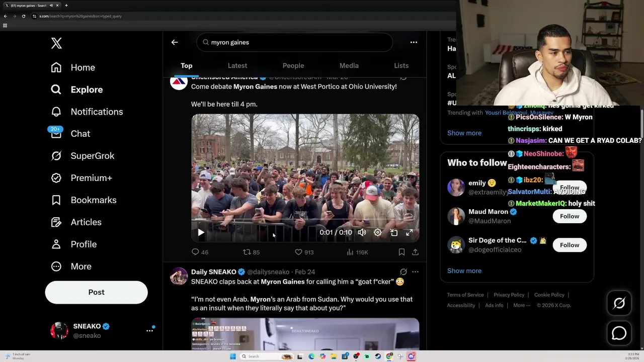
Task: Open SNEAKO account menu dots
Action: tap(149, 330)
